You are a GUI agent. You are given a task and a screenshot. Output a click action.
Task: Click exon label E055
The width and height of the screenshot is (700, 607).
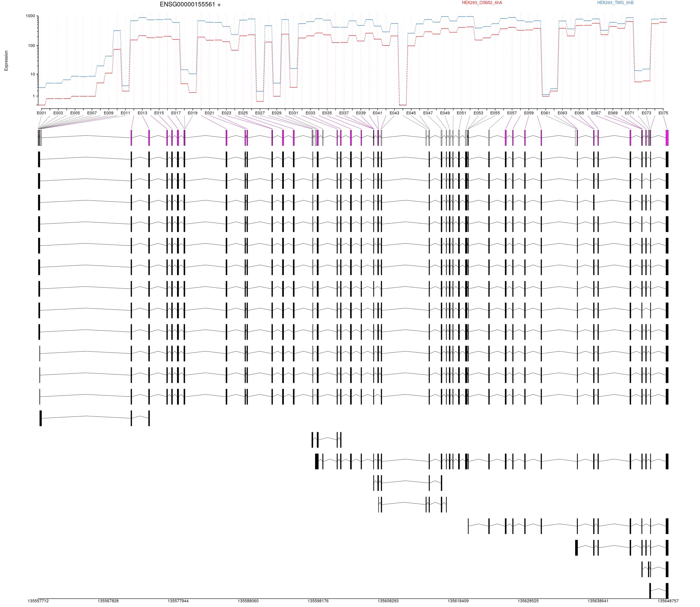point(495,113)
